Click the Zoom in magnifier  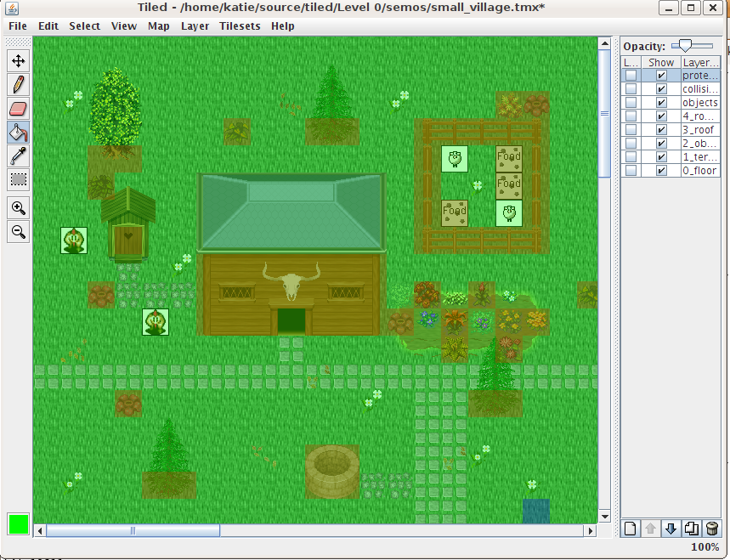(18, 207)
